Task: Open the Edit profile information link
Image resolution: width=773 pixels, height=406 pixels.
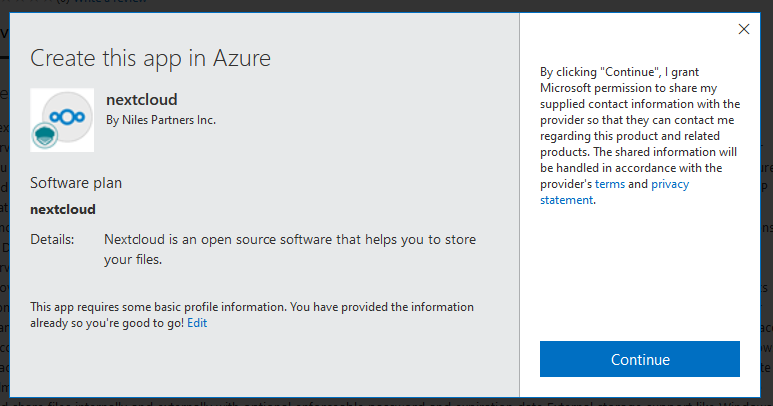Action: (197, 323)
